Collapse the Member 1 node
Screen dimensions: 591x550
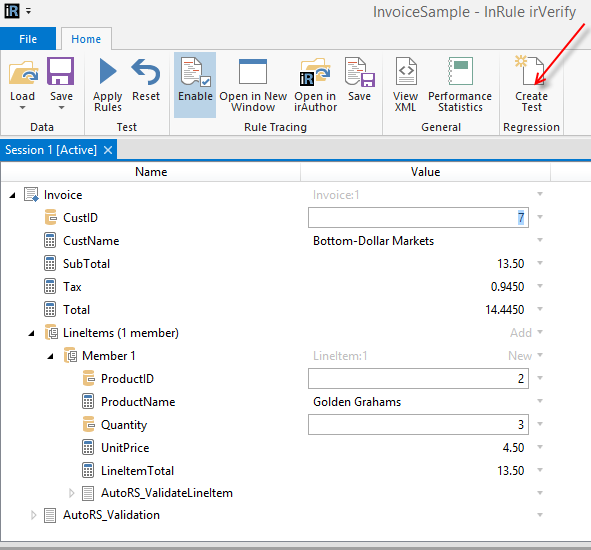51,356
